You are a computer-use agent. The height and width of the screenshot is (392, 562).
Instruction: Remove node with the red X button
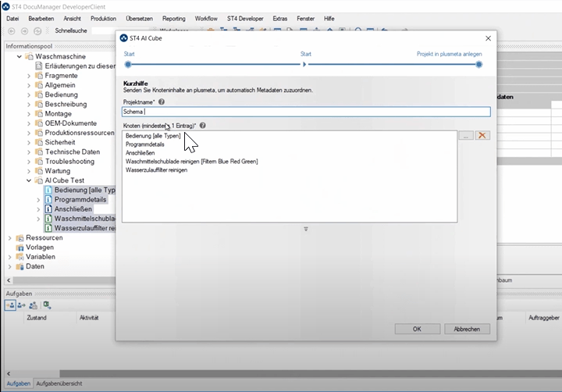482,135
